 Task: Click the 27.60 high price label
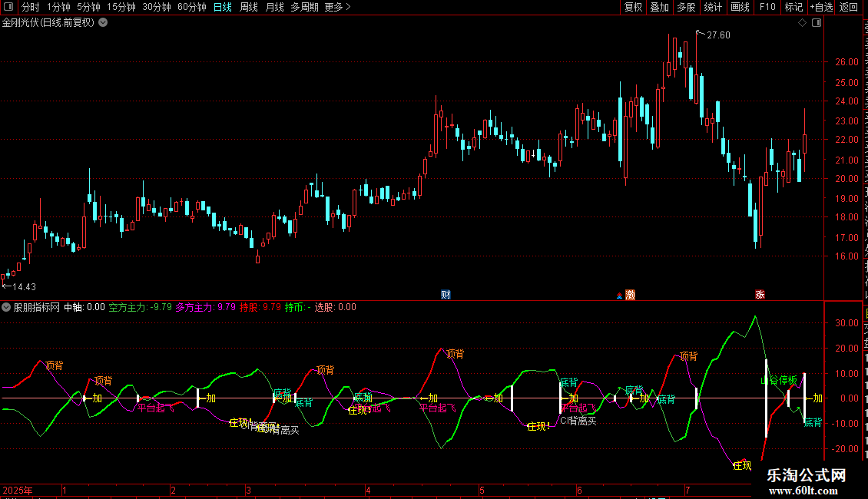click(718, 35)
